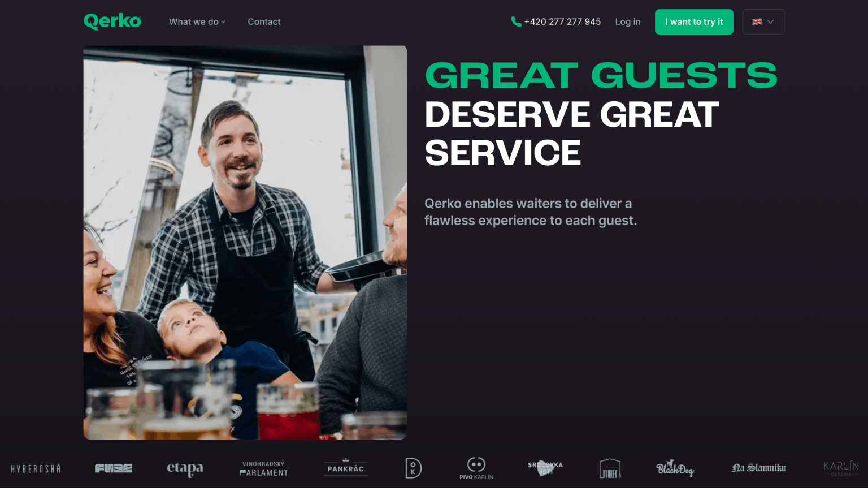Click the Vinohradský Parlament logo
This screenshot has width=868, height=491.
pyautogui.click(x=264, y=469)
